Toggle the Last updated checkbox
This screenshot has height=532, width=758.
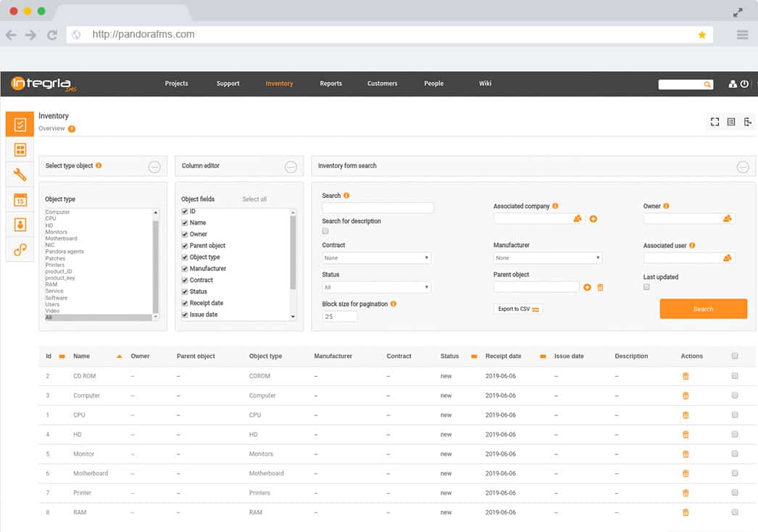(x=646, y=287)
